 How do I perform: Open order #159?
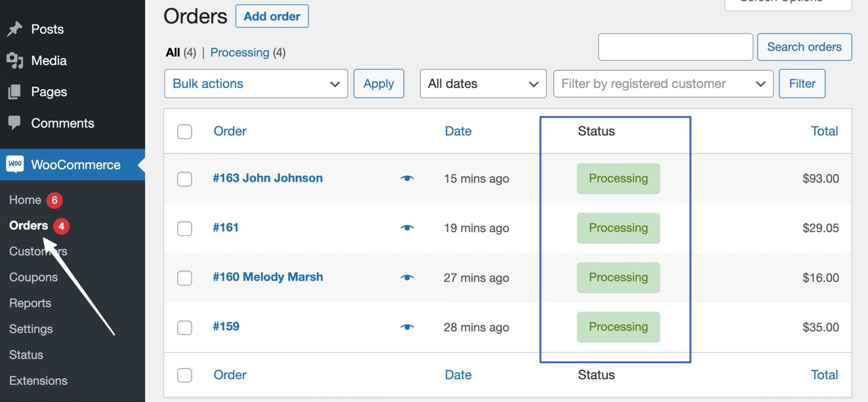click(226, 326)
